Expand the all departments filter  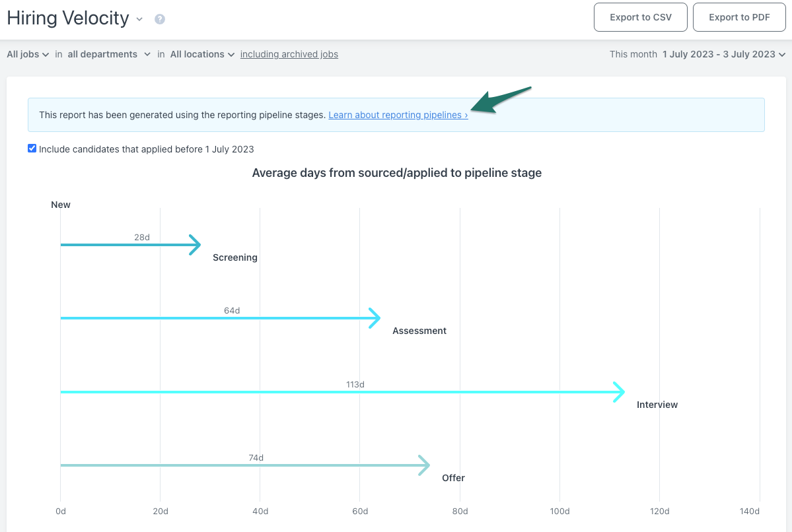coord(109,54)
